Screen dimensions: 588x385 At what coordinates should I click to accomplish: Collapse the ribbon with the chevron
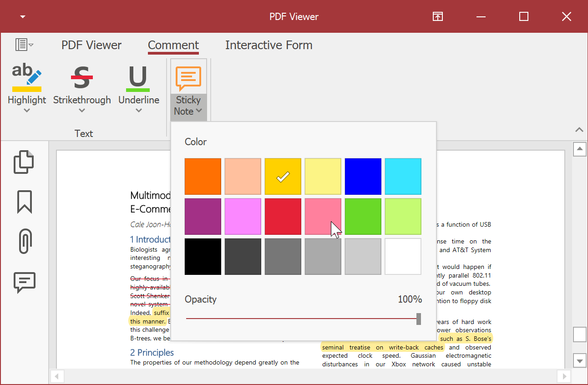tap(579, 130)
